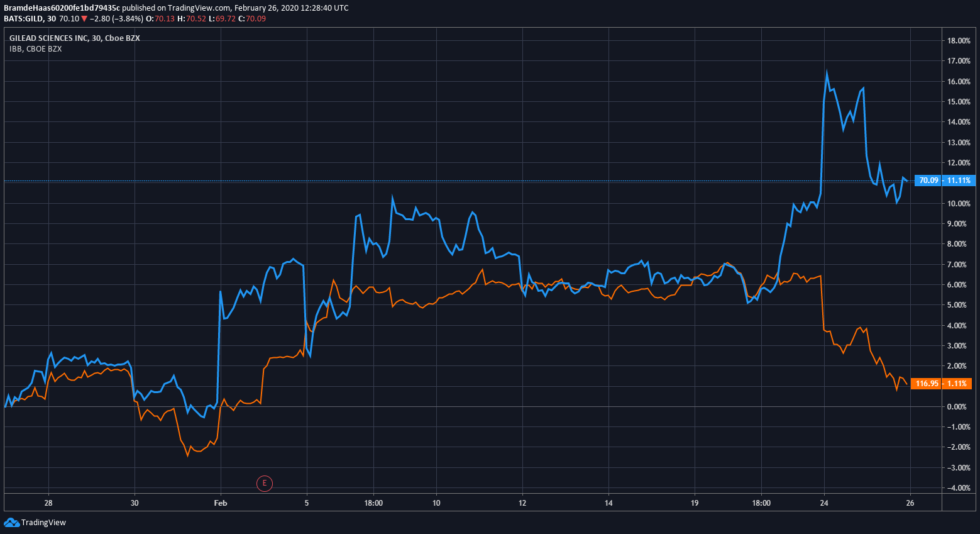The image size is (980, 534).
Task: Click the C:70.09 close value
Action: pyautogui.click(x=252, y=19)
